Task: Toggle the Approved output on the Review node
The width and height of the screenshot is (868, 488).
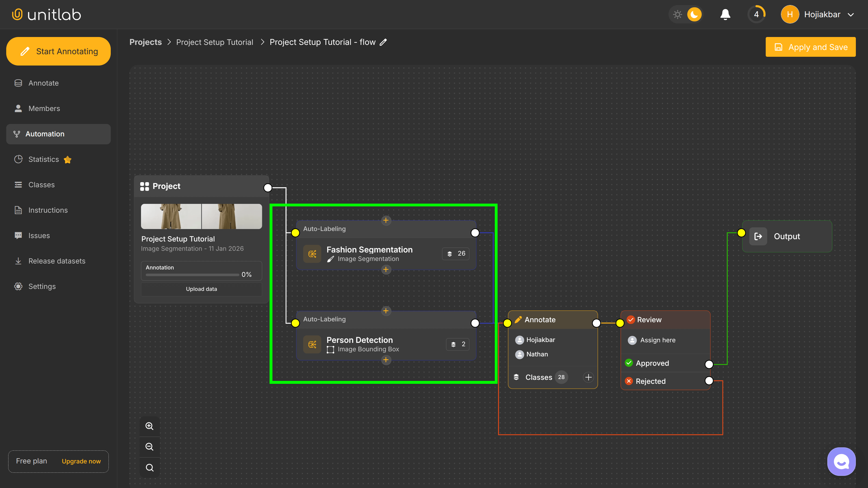Action: click(x=709, y=364)
